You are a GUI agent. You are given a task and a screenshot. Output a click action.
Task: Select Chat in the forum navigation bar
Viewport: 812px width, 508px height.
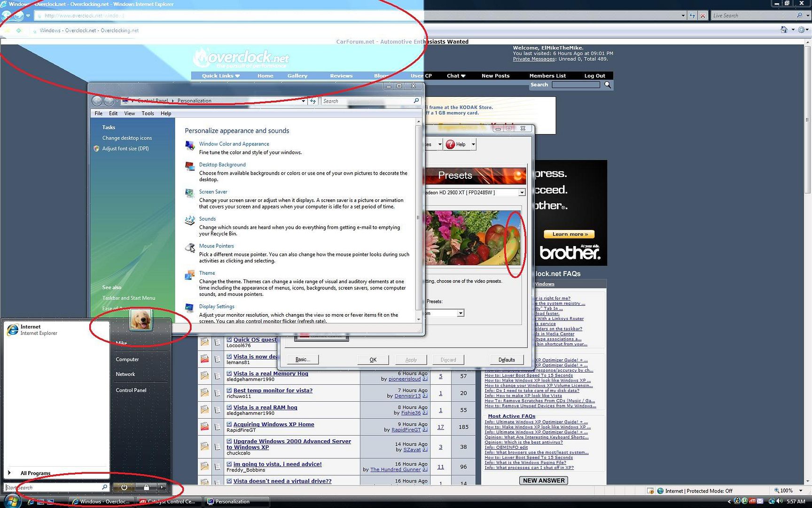pos(453,76)
